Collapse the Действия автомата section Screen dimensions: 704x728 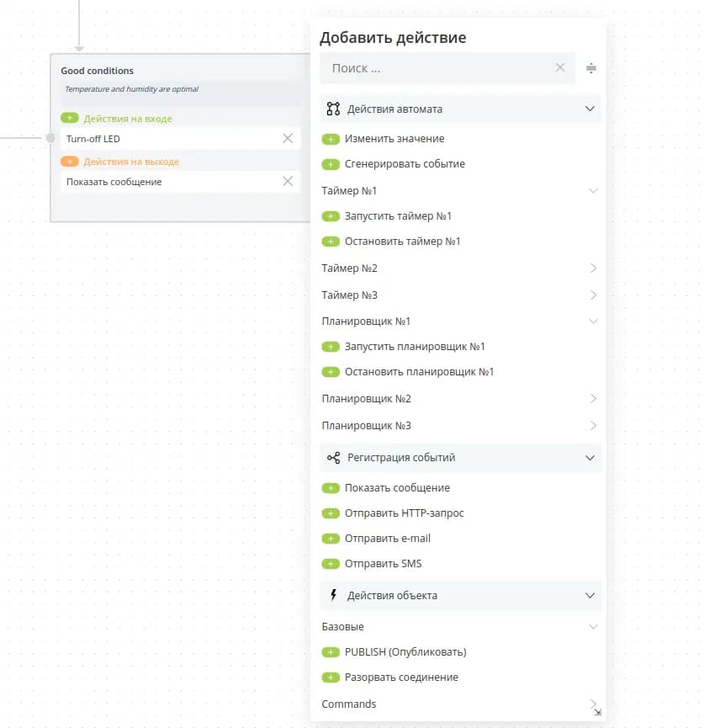(x=590, y=109)
